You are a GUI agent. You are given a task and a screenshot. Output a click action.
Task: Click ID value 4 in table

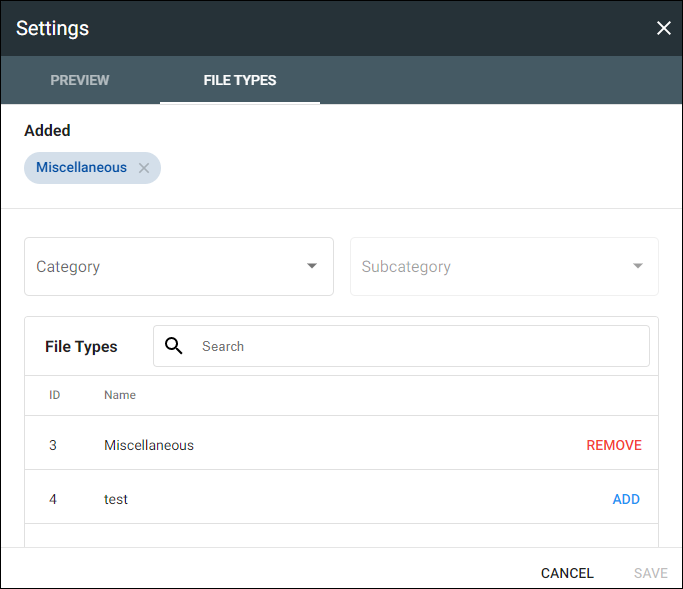tap(53, 499)
